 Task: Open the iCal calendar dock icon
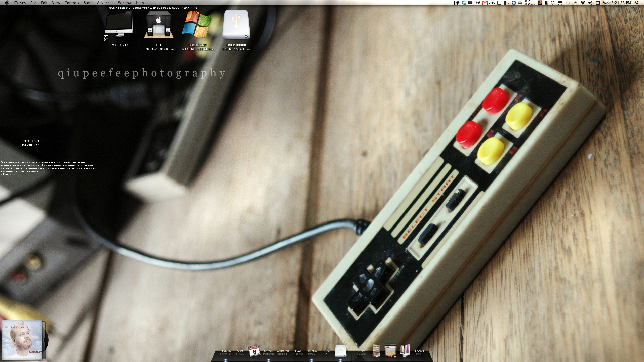[x=254, y=351]
